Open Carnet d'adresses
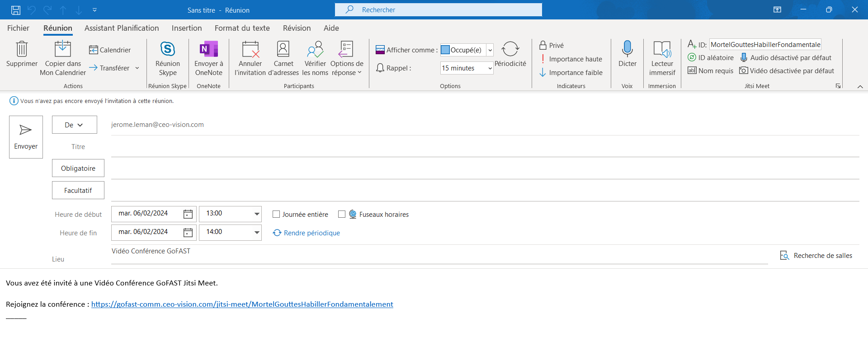Image resolution: width=868 pixels, height=346 pixels. click(283, 59)
